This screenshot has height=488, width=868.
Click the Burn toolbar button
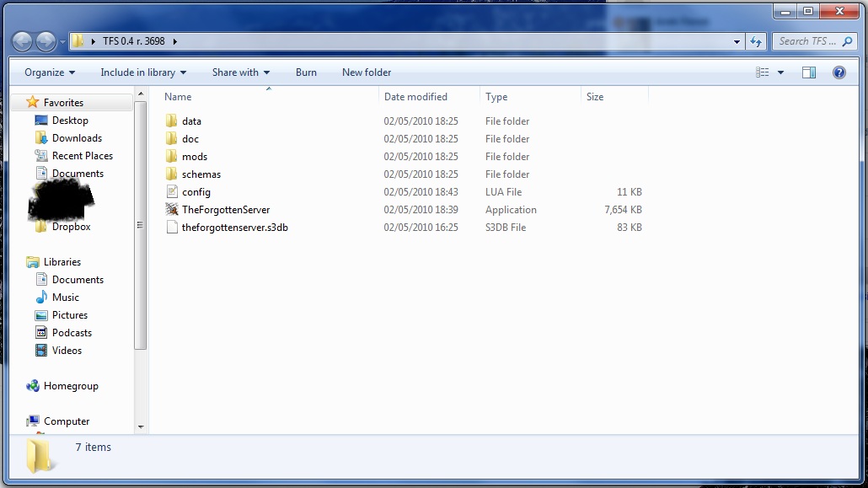pos(306,72)
